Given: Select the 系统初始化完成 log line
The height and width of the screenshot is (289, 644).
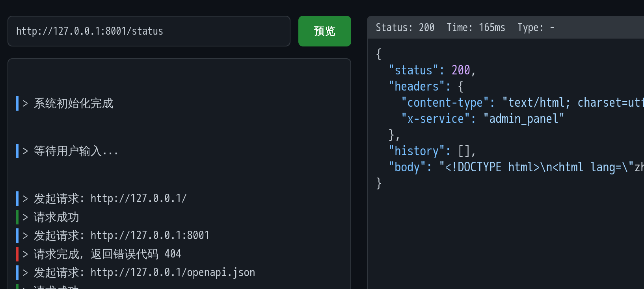Looking at the screenshot, I should point(73,104).
